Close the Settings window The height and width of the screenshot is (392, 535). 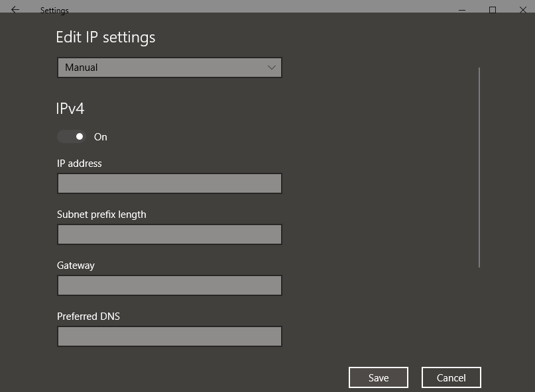pyautogui.click(x=522, y=9)
